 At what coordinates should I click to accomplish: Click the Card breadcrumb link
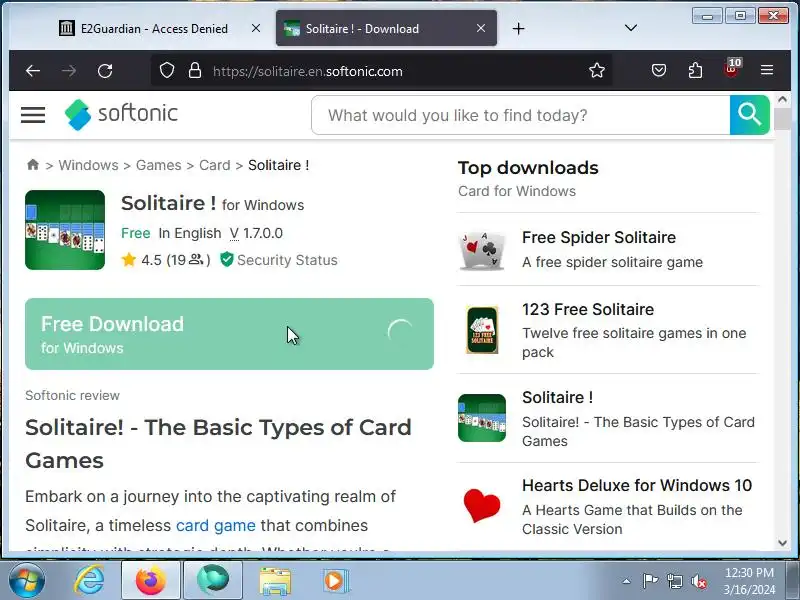pos(214,165)
